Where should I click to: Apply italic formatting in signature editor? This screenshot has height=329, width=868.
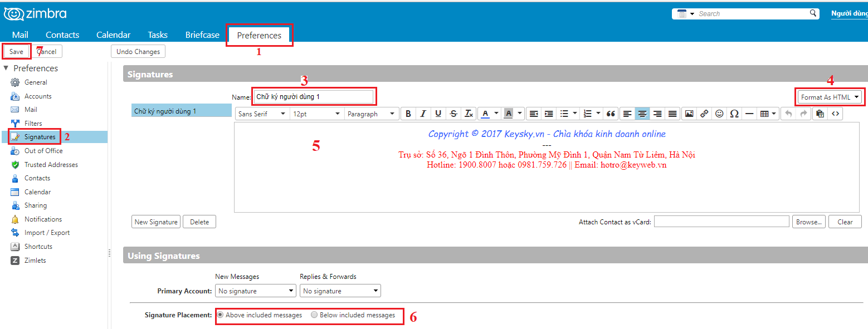pyautogui.click(x=423, y=114)
